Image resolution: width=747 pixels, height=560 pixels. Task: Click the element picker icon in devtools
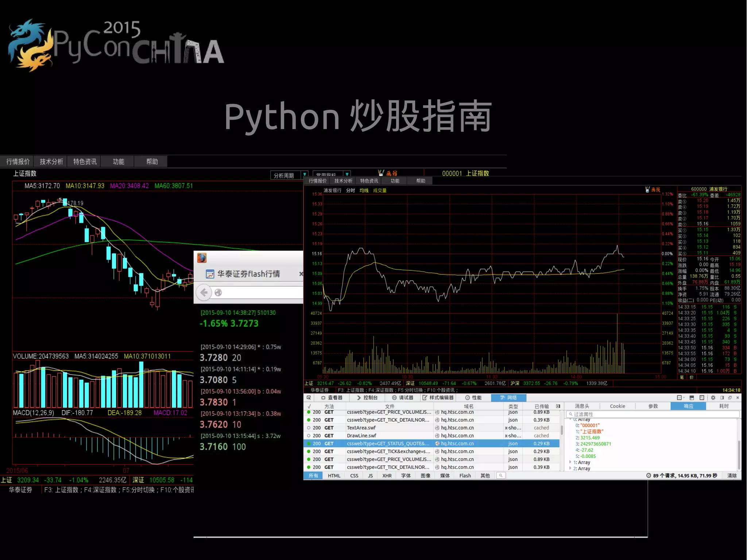[309, 398]
